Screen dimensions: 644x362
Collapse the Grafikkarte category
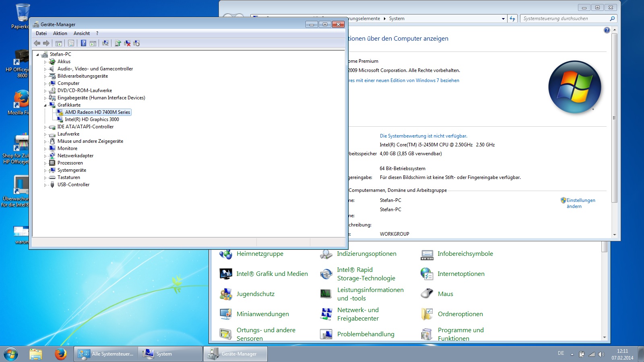coord(45,105)
